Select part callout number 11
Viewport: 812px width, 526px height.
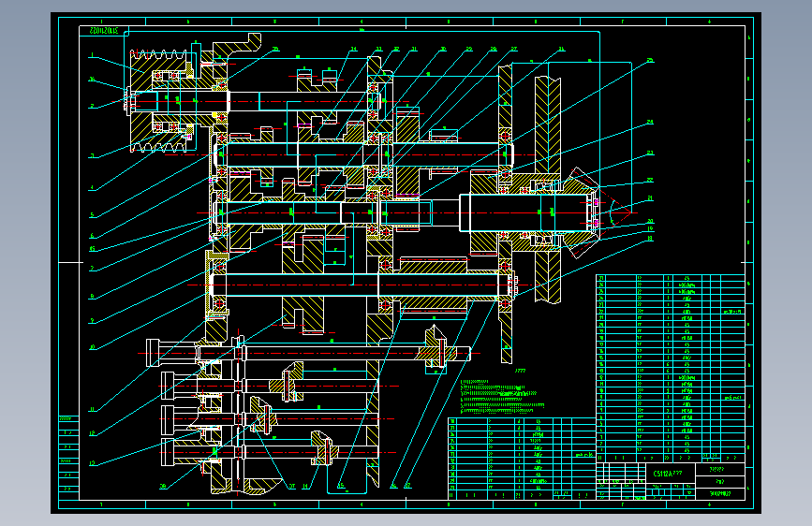(92, 409)
